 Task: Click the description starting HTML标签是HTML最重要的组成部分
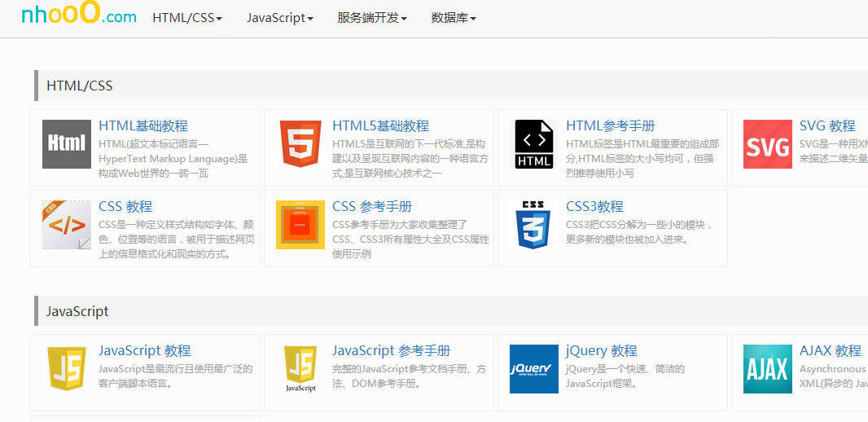(x=642, y=159)
